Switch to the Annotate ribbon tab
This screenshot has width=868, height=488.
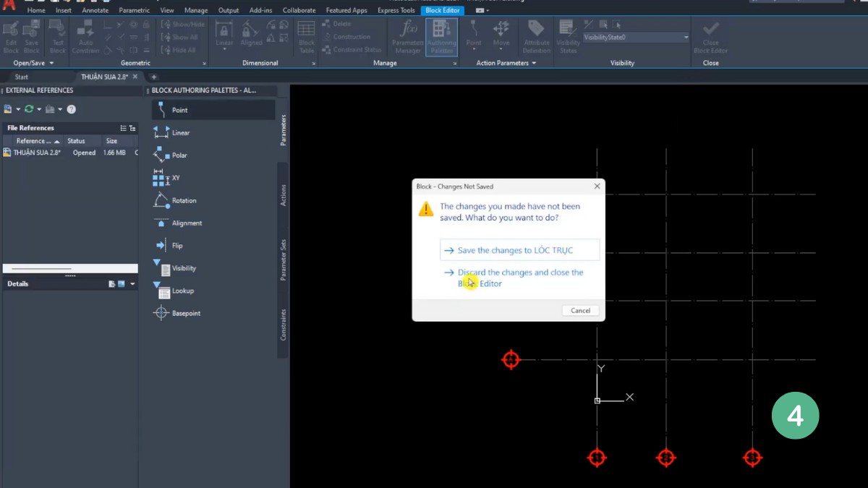[95, 11]
